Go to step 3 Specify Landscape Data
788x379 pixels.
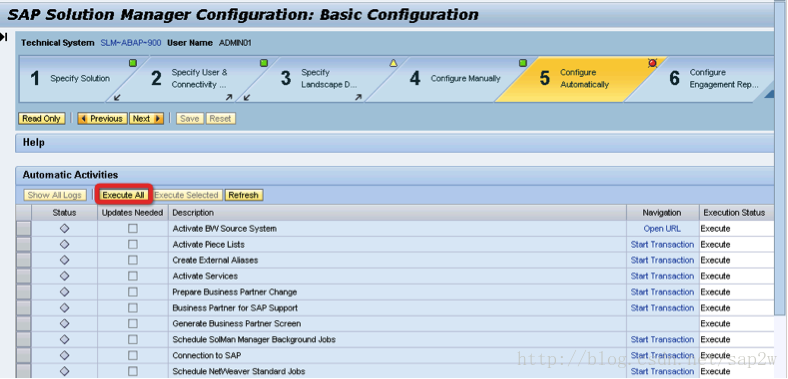coord(322,78)
